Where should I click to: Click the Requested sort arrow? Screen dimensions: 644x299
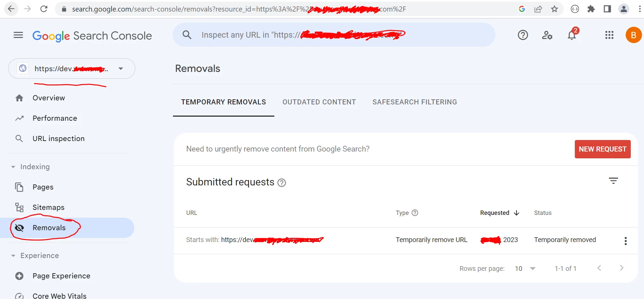[x=516, y=213]
